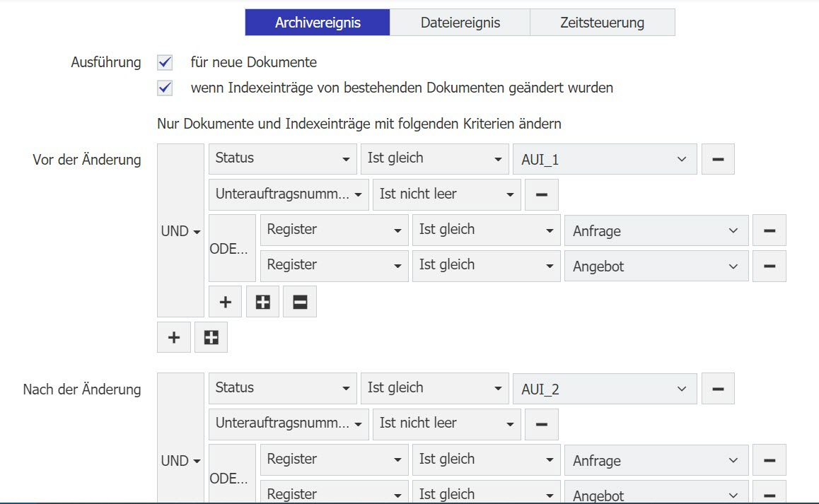The height and width of the screenshot is (504, 819).
Task: Toggle 'wenn Indexeinträge von bestehenden Dokumenten geändert wurden'
Action: click(x=165, y=88)
